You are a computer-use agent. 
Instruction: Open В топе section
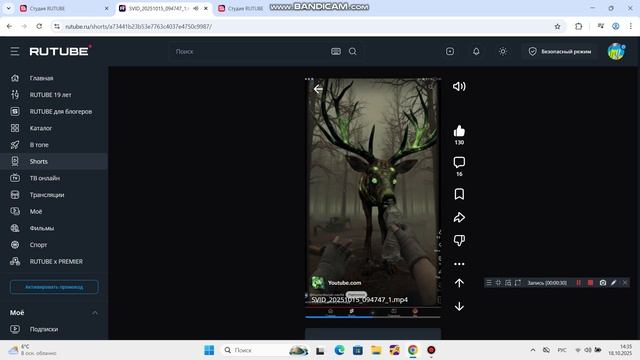point(54,145)
